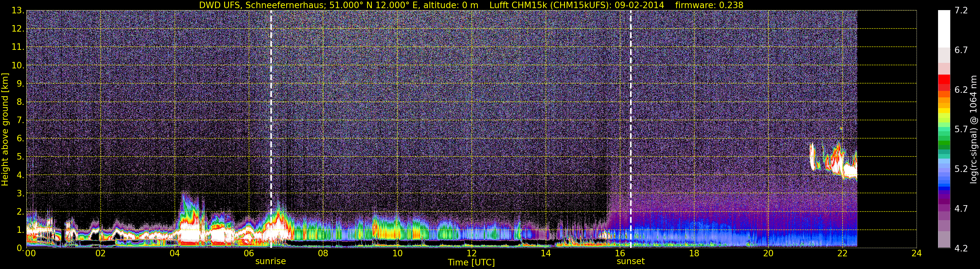Image resolution: width=980 pixels, height=269 pixels.
Task: Click the white dashed sunset marker line
Action: coord(630,129)
